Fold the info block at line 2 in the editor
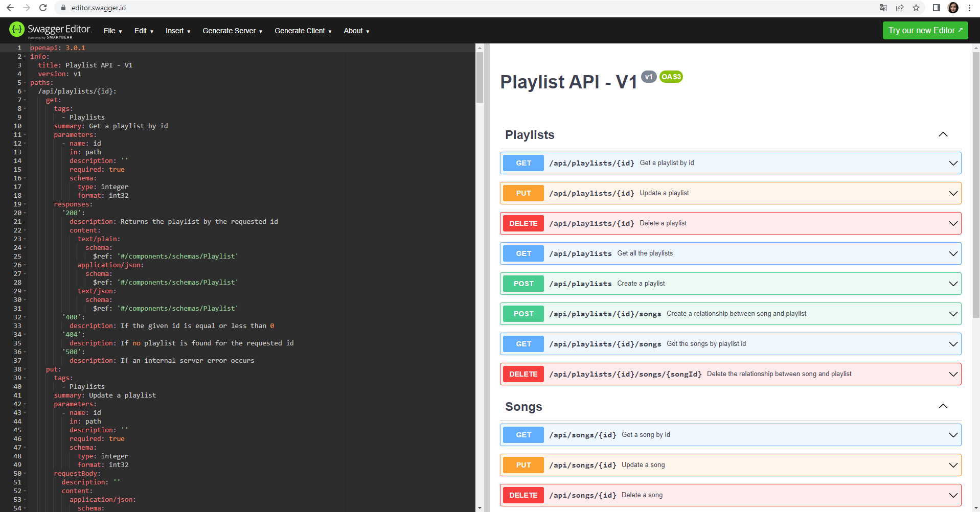The image size is (980, 512). pos(25,56)
